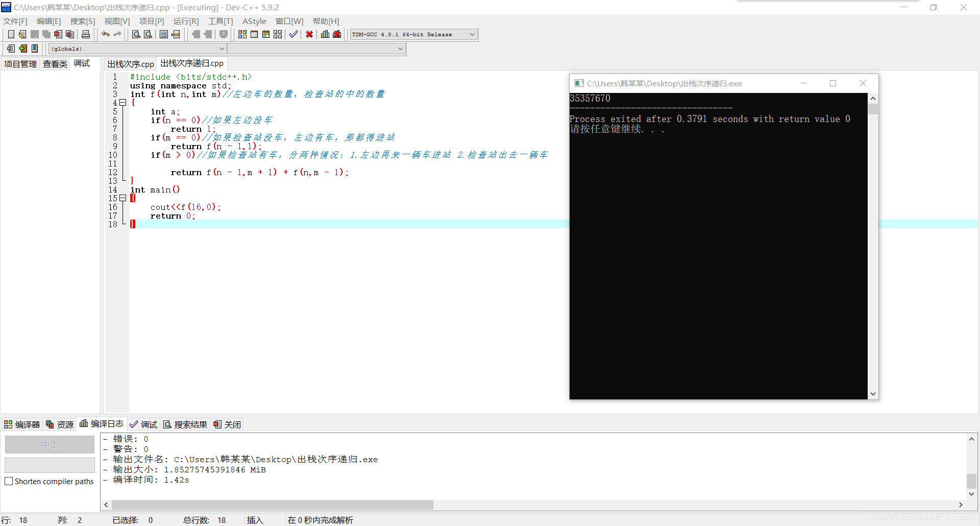
Task: Click the Redo arrow icon
Action: [x=117, y=34]
